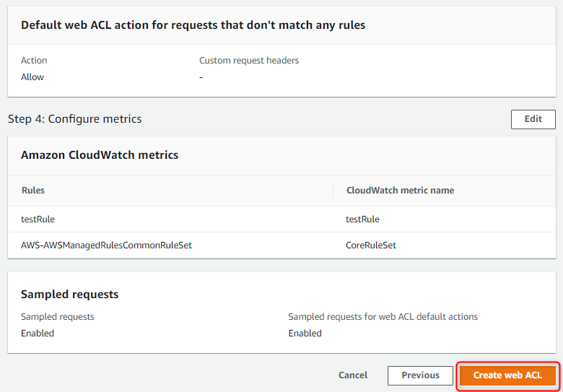Select testRule in the metric name column
The height and width of the screenshot is (392, 563).
[362, 219]
